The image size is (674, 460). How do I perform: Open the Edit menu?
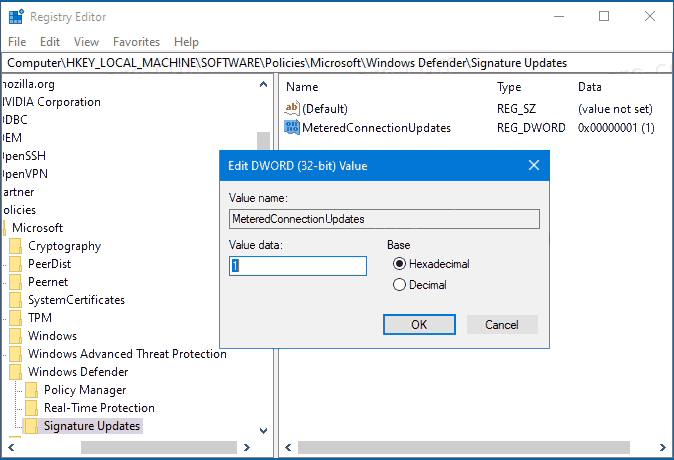point(50,42)
